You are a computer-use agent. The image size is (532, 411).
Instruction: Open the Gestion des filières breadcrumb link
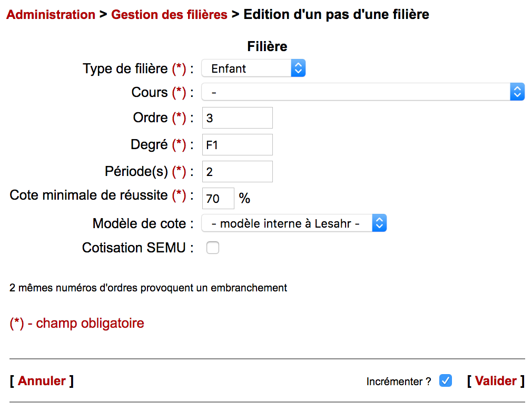(x=169, y=15)
